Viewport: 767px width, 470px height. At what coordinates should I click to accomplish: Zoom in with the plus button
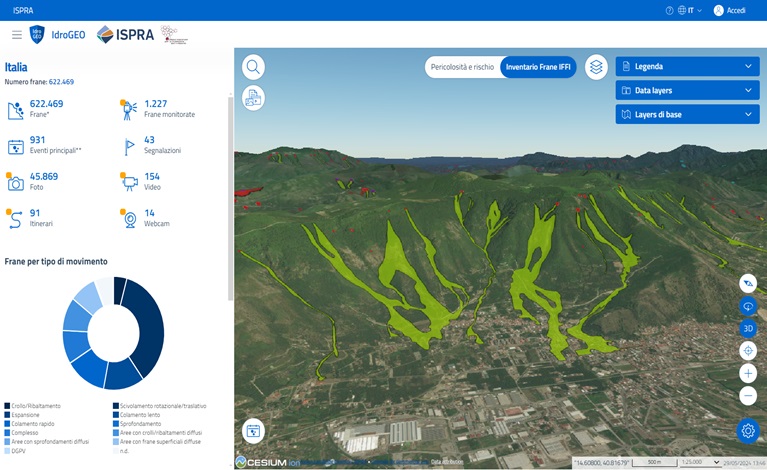point(748,373)
